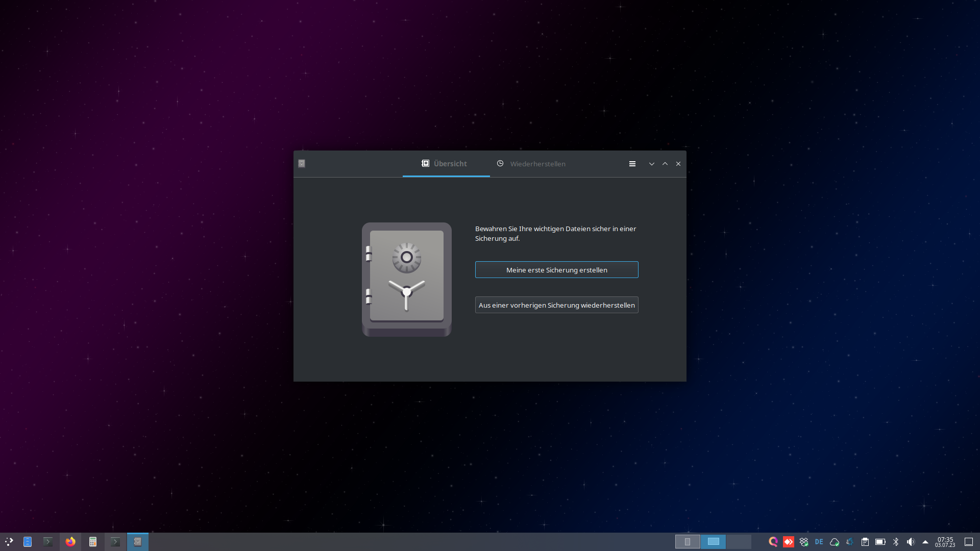This screenshot has height=551, width=980.
Task: Expand hidden system tray icons arrow
Action: 925,542
